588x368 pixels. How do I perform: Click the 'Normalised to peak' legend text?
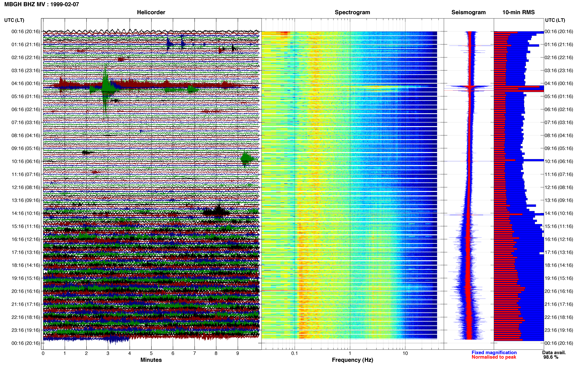[x=494, y=357]
